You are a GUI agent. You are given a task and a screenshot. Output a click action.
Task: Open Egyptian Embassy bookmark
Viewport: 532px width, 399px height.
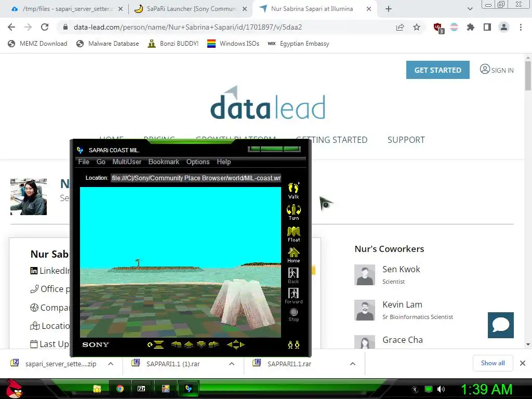coord(299,44)
